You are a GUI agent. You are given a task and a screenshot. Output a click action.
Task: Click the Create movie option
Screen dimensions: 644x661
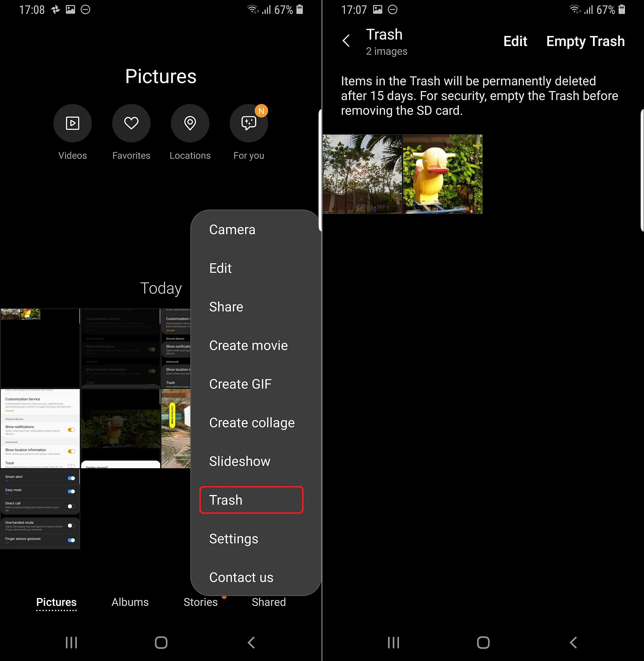coord(249,345)
